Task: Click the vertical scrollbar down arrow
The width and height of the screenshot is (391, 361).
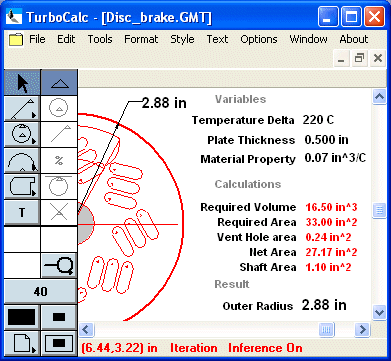Action: tap(380, 313)
